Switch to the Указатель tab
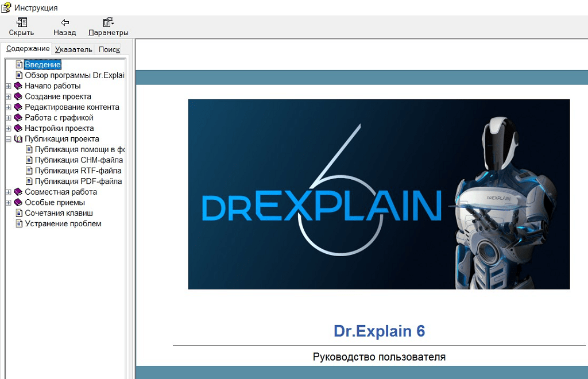Image resolution: width=588 pixels, height=379 pixels. pos(73,49)
